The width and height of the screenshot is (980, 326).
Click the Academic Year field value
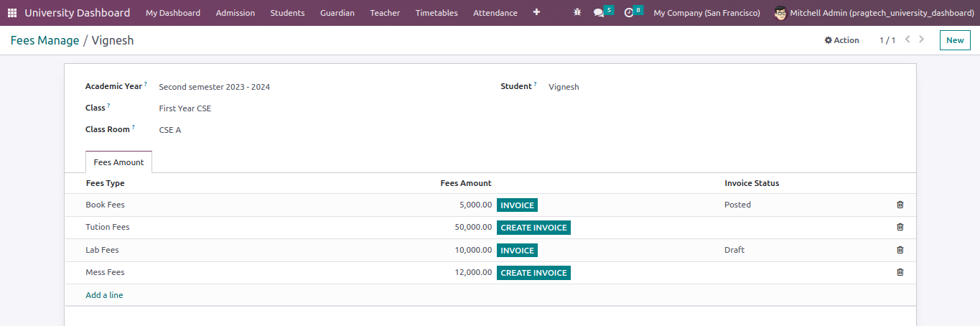pos(214,87)
